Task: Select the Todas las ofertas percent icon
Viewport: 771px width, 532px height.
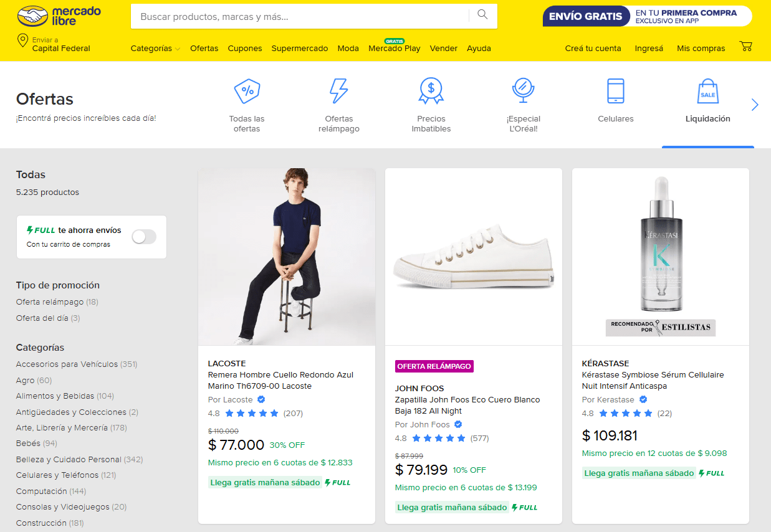Action: 247,91
